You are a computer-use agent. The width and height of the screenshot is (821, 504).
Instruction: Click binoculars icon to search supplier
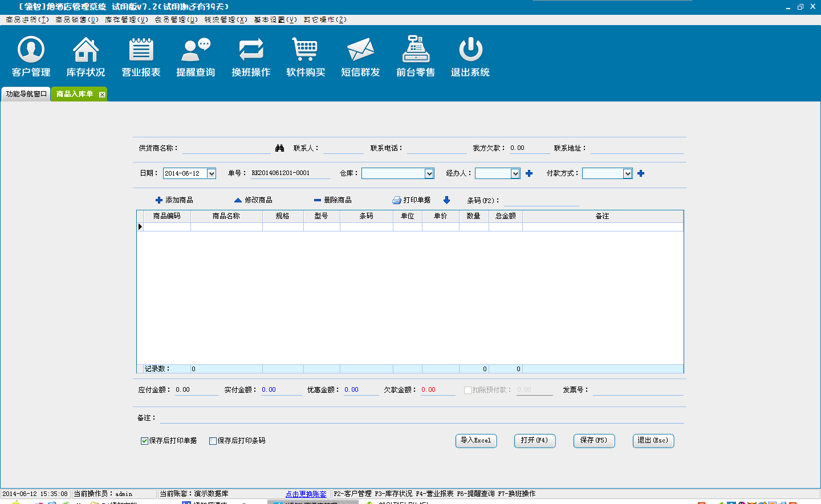279,148
